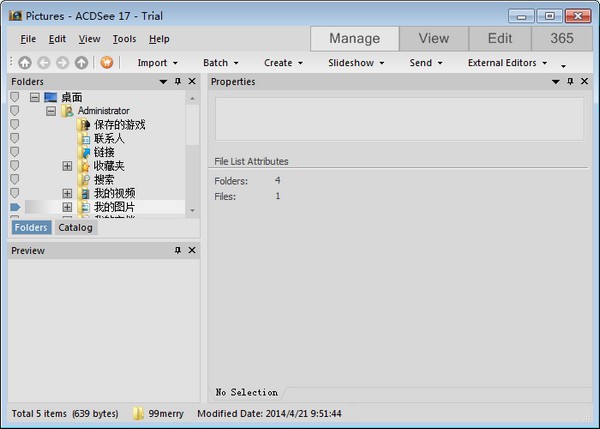Toggle Easy-Select marker beside 桌面
This screenshot has width=600, height=429.
15,97
